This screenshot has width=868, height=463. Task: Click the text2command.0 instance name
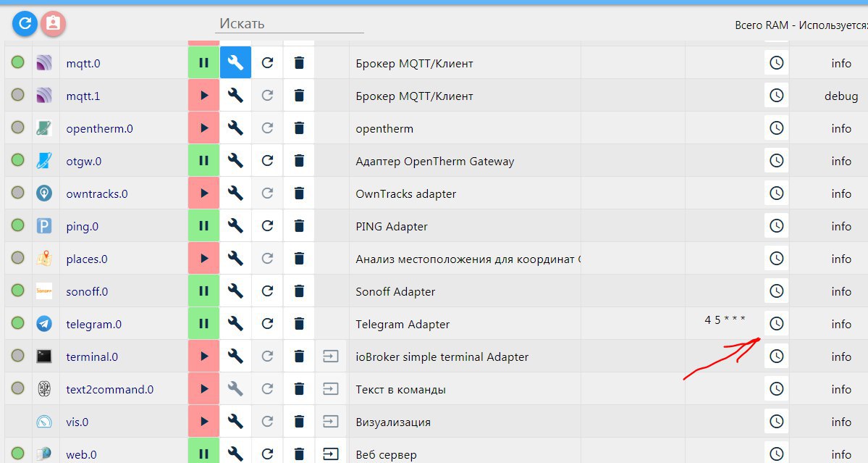[x=109, y=389]
